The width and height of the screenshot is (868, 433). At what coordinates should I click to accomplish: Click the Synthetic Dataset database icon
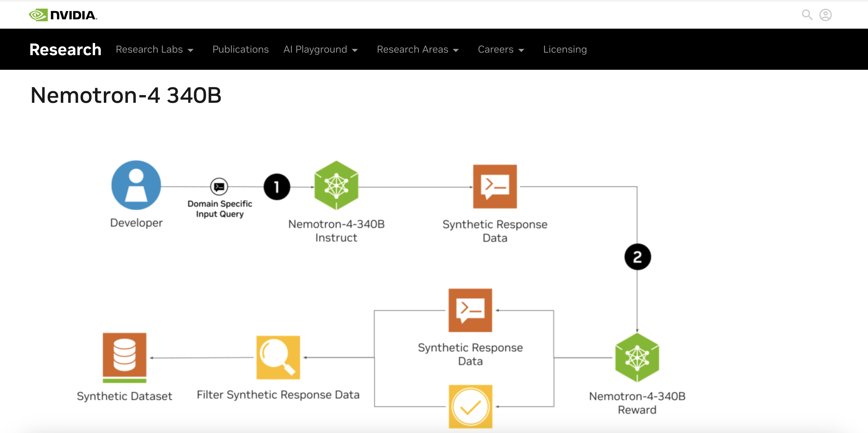(124, 357)
